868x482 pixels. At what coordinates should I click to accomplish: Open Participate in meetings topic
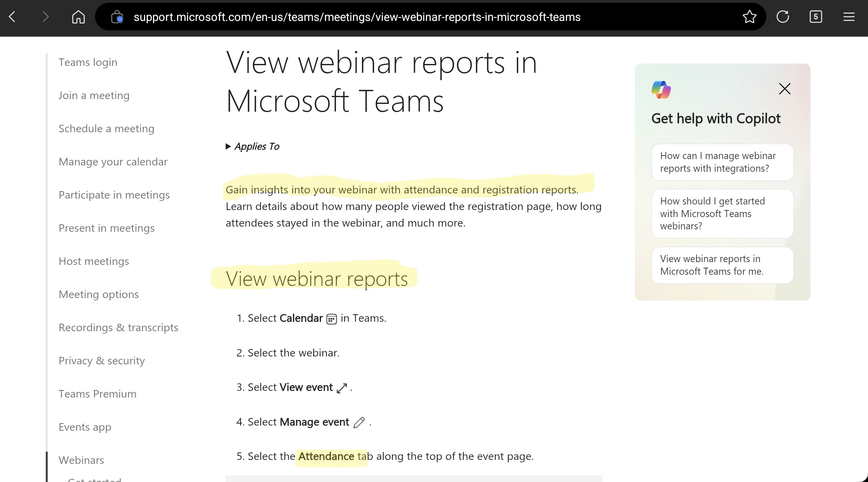click(114, 195)
